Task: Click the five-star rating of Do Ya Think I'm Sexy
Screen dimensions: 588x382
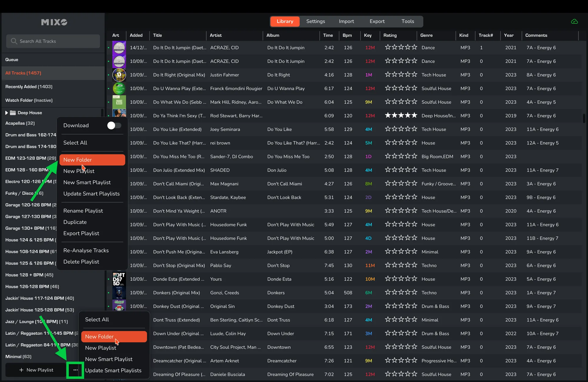Action: pos(401,116)
